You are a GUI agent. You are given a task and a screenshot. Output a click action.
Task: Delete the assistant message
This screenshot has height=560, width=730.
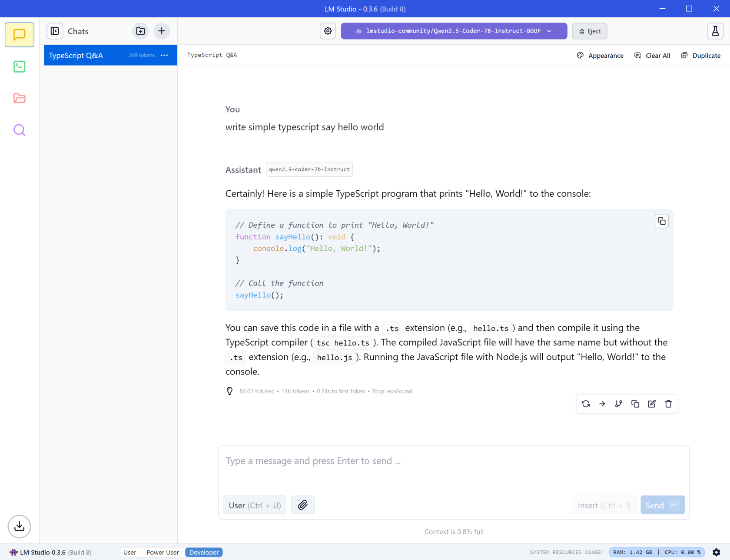click(668, 404)
